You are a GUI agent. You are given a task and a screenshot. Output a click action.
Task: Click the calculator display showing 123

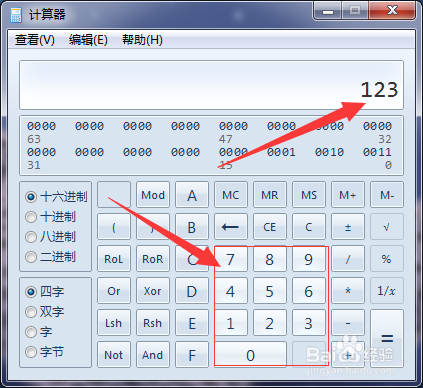tap(211, 85)
